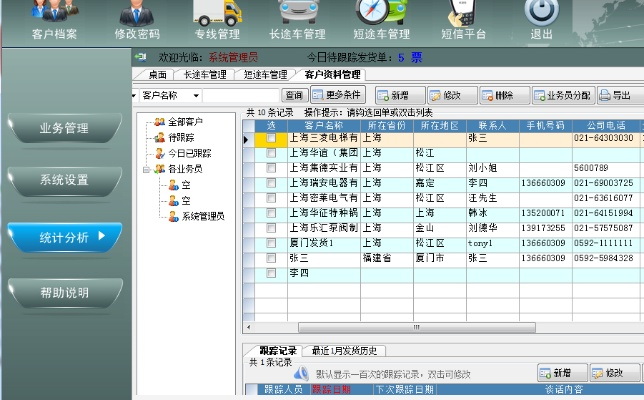Open the 客户档案 customer files module
This screenshot has height=400, width=644.
(x=52, y=20)
